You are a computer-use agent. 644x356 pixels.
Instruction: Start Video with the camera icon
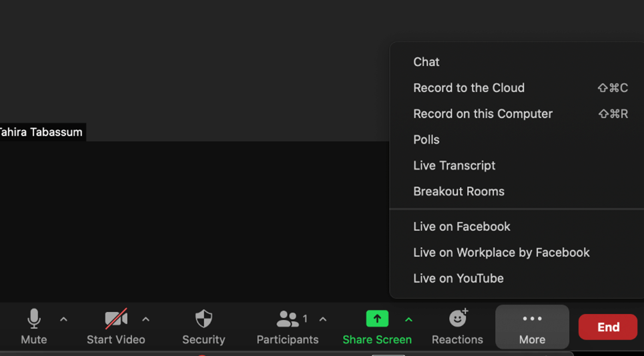(116, 327)
